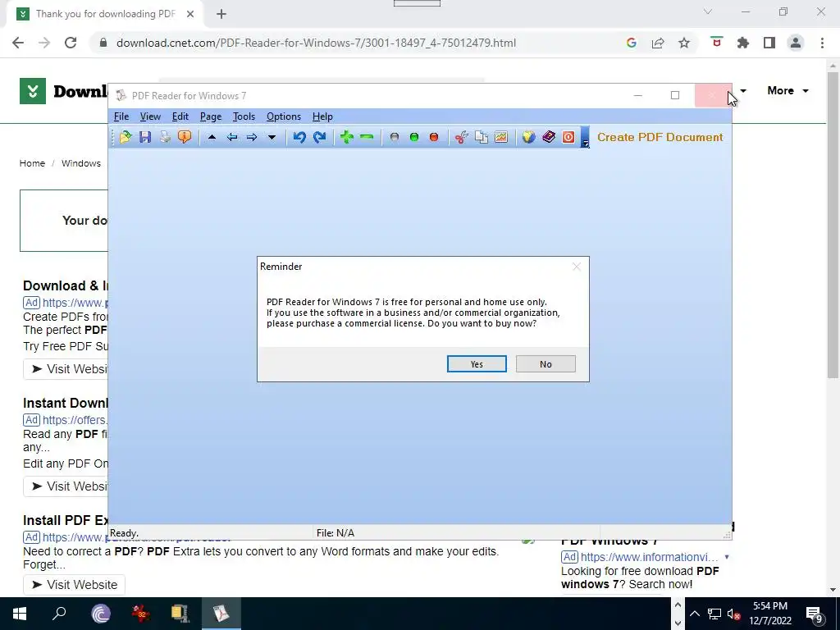Show document info via orange speech-bubble icon

pos(185,137)
